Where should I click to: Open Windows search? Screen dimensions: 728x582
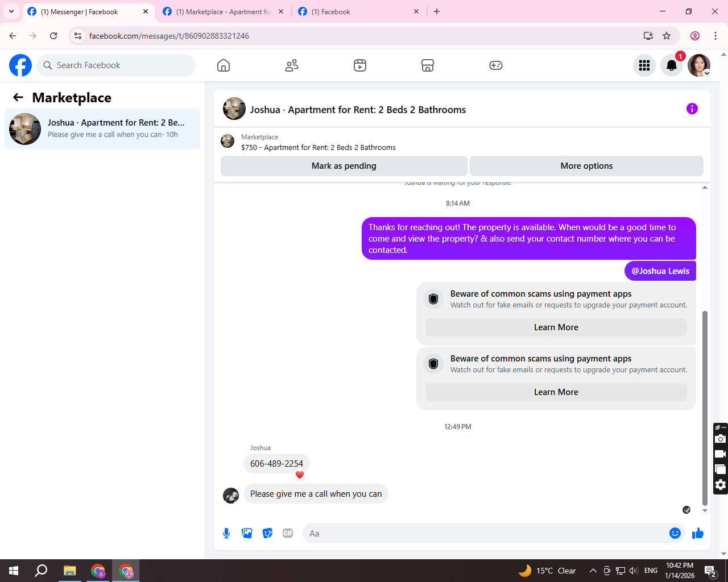coord(41,571)
